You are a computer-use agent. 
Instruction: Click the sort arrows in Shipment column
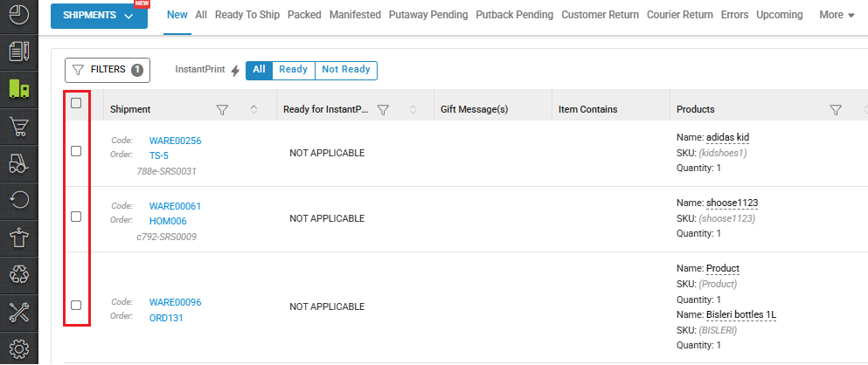pos(253,109)
